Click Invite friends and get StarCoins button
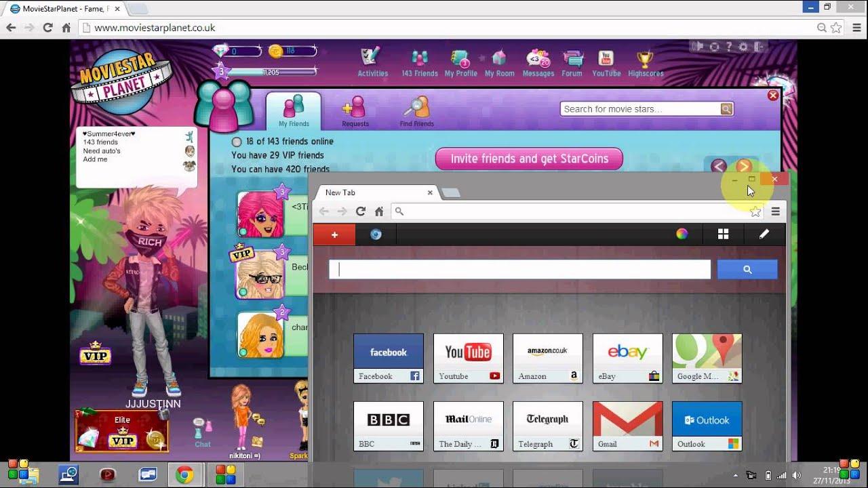Viewport: 868px width, 488px height. pyautogui.click(x=529, y=159)
